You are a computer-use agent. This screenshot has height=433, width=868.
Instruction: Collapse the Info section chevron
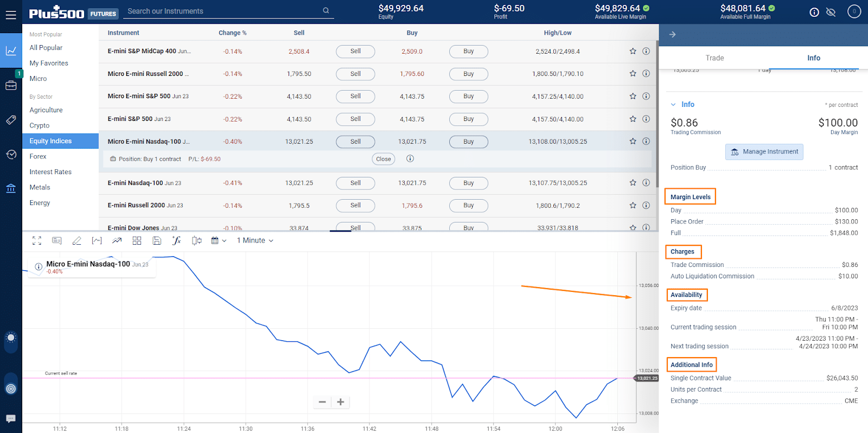pos(673,105)
